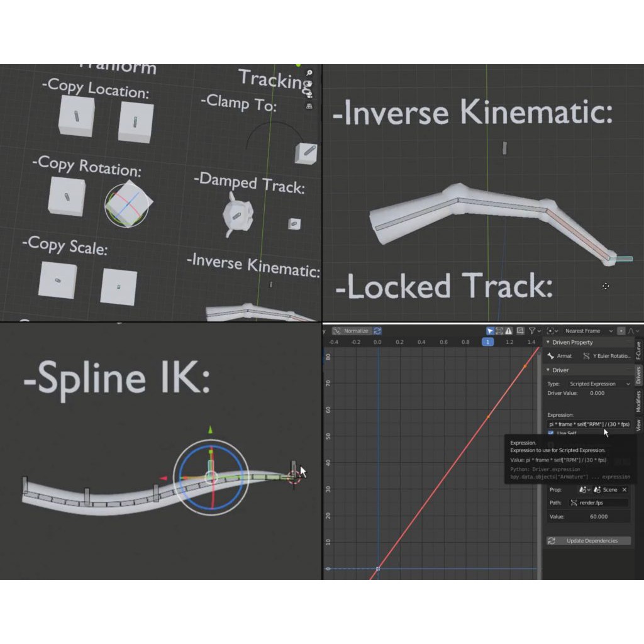The image size is (644, 644).
Task: Click the zoom magnifier viewport navigation icon
Action: [x=309, y=73]
